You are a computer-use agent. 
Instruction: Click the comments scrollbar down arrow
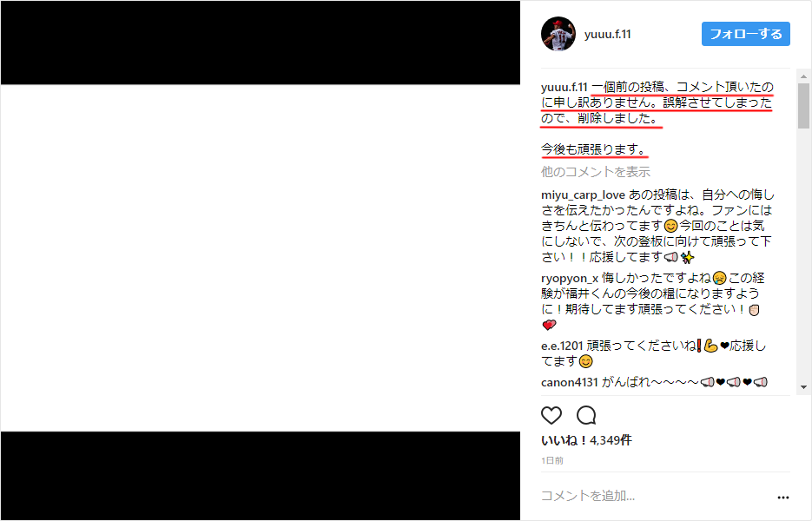(803, 387)
